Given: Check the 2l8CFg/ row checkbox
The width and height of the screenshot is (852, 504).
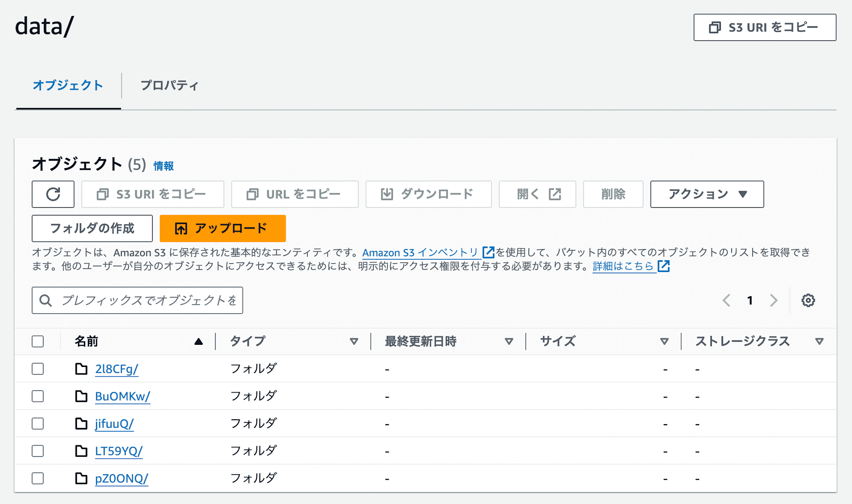Looking at the screenshot, I should pyautogui.click(x=38, y=369).
